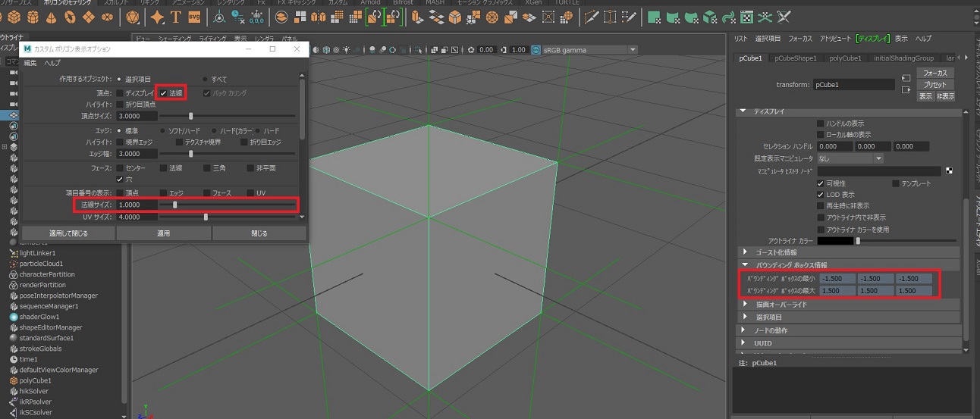Open the 編集 menu in options dialog
The image size is (980, 419).
pyautogui.click(x=30, y=63)
